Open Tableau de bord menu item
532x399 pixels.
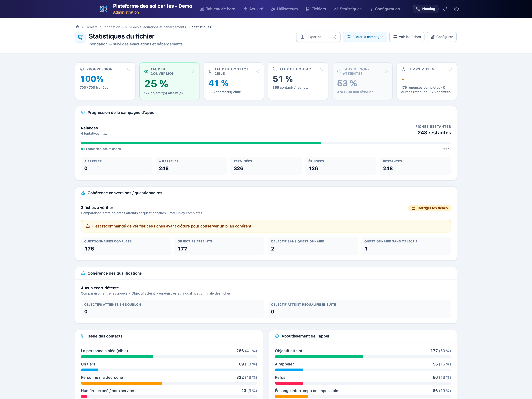tap(218, 9)
